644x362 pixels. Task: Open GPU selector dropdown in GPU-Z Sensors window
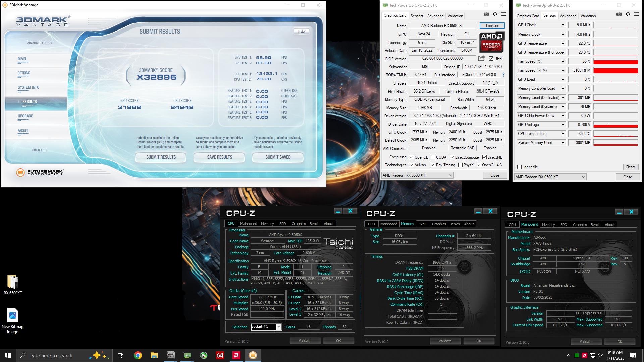[550, 177]
